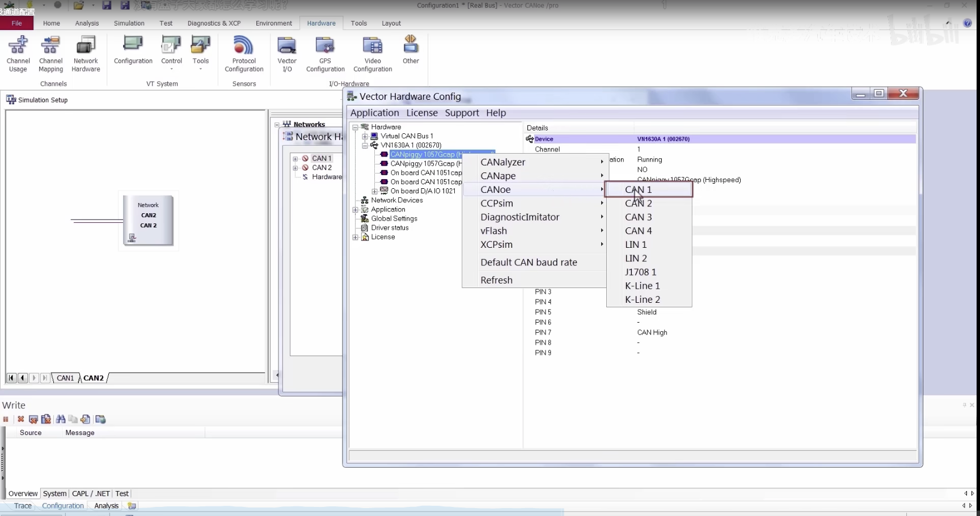Go to previous tab in Simulation Setup
Viewport: 980px width, 516px height.
pyautogui.click(x=23, y=378)
